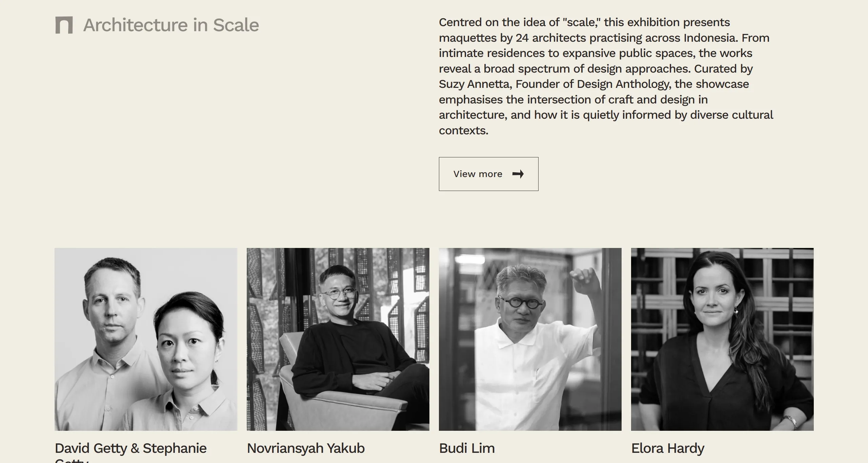
Task: View the Elora Hardy portrait photo
Action: point(722,339)
